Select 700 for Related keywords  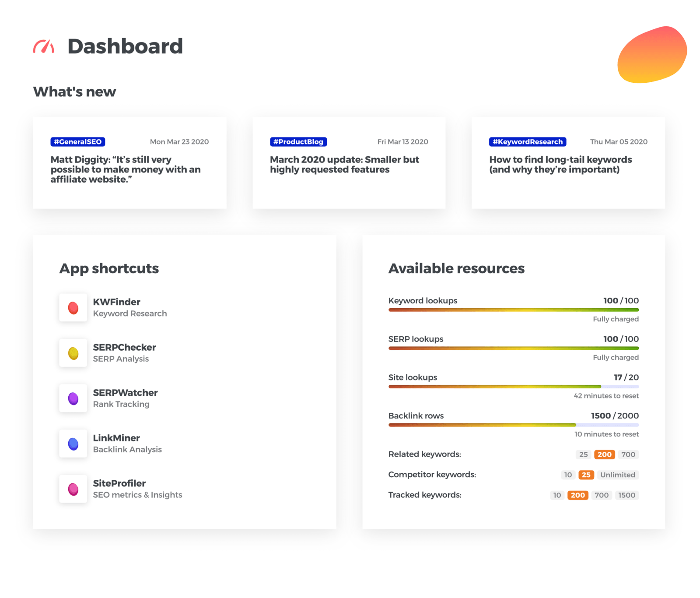[x=628, y=454]
